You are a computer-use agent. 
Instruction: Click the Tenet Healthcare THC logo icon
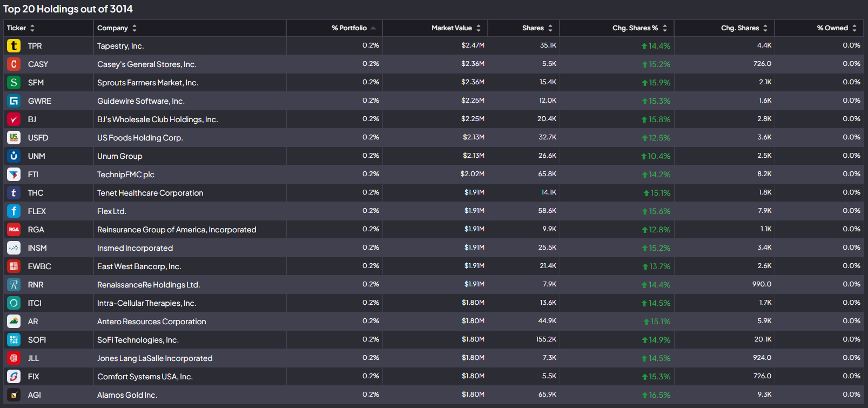(x=14, y=193)
